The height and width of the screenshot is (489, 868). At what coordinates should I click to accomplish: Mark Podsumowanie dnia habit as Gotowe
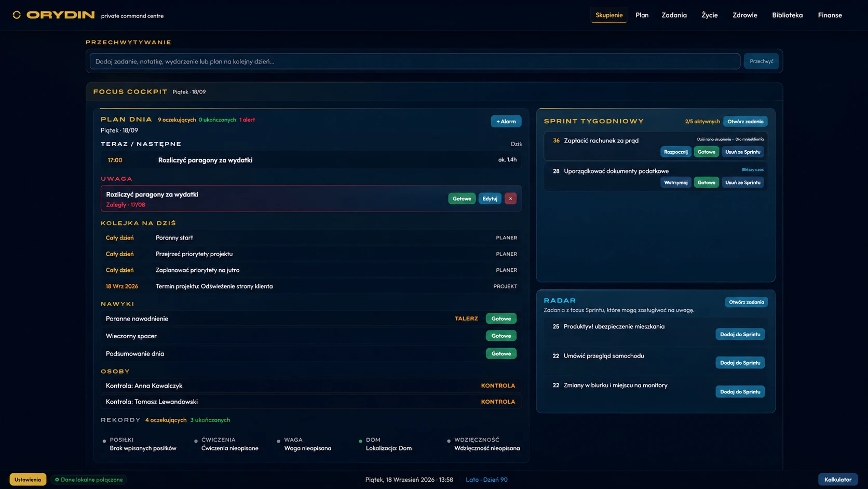click(x=501, y=353)
